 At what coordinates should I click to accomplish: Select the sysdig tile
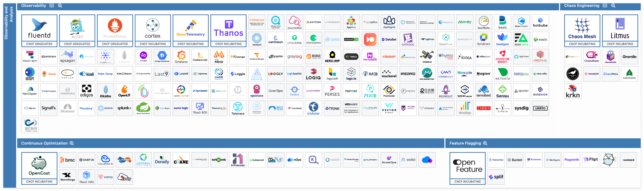point(521,108)
